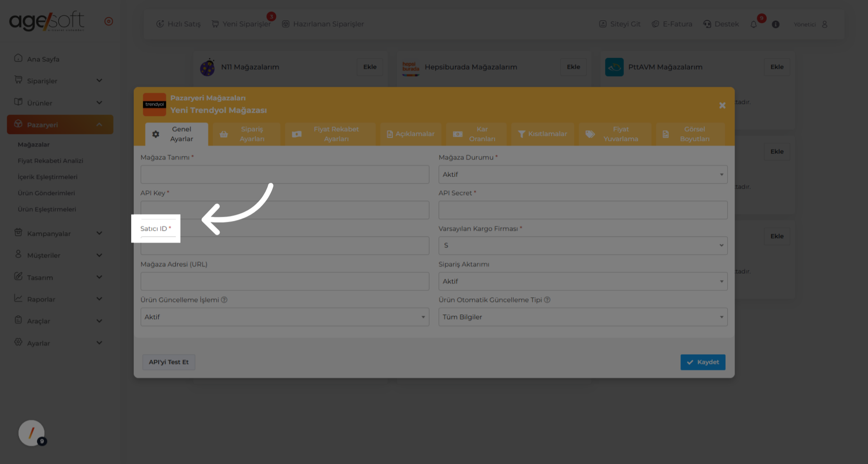This screenshot has width=868, height=464.
Task: Click PttAVM logo icon
Action: pyautogui.click(x=614, y=67)
